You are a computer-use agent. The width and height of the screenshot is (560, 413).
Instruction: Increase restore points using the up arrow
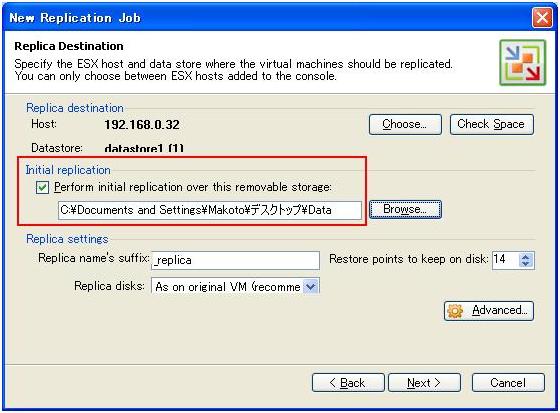[525, 256]
